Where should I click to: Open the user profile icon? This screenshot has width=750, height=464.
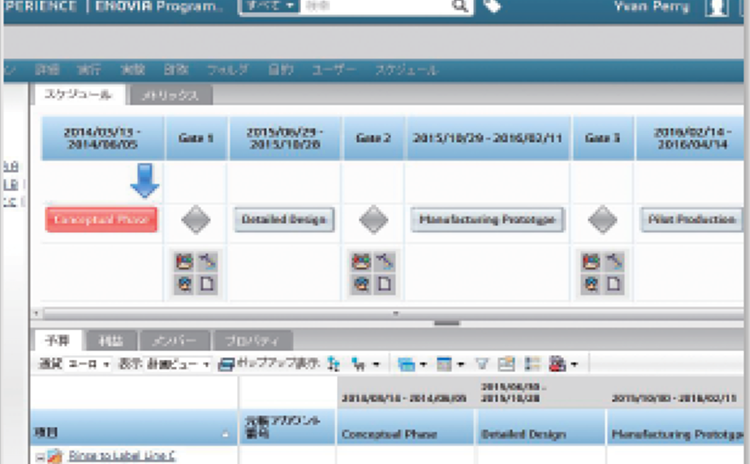pos(715,8)
